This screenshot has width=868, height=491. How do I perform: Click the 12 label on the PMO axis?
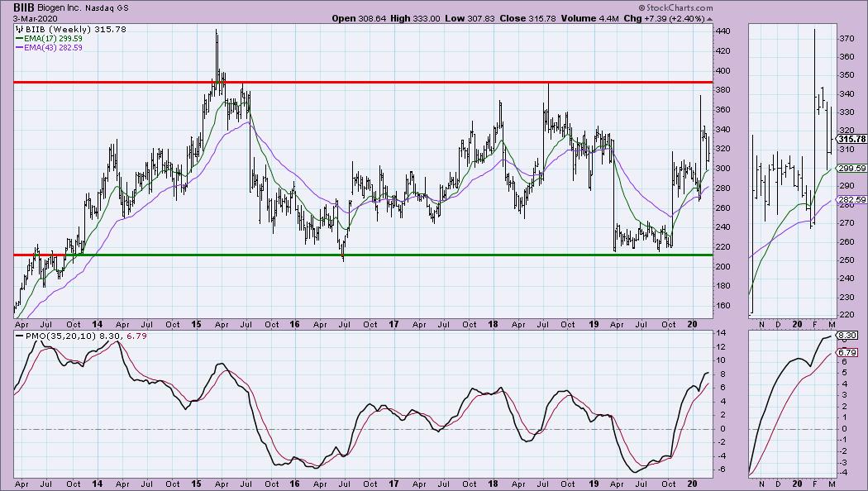720,346
